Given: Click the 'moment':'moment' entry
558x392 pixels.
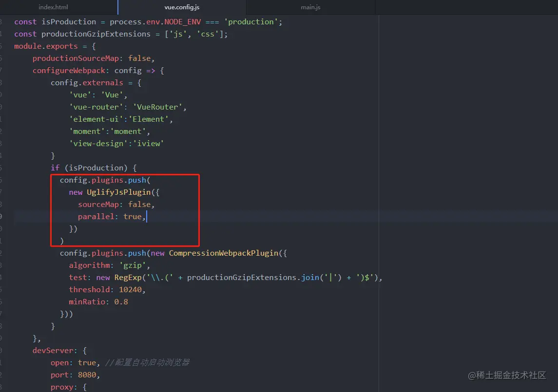Looking at the screenshot, I should click(x=110, y=131).
